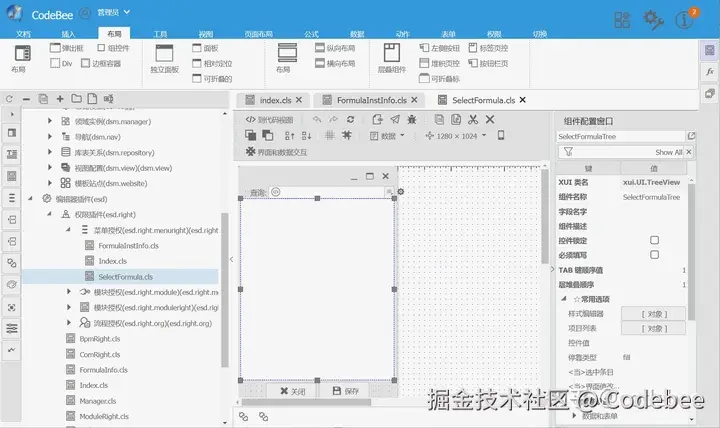Viewport: 720px width, 428px height.
Task: Click the sliders icon on left sidebar
Action: pos(11,328)
